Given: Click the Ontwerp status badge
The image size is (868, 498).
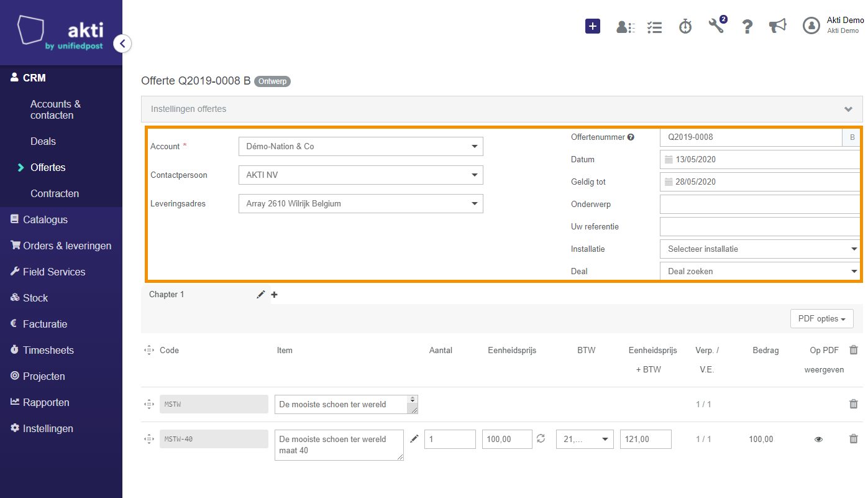Looking at the screenshot, I should [272, 81].
